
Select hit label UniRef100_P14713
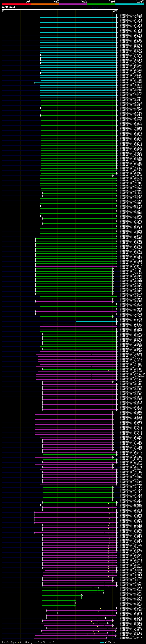coord(131,417)
